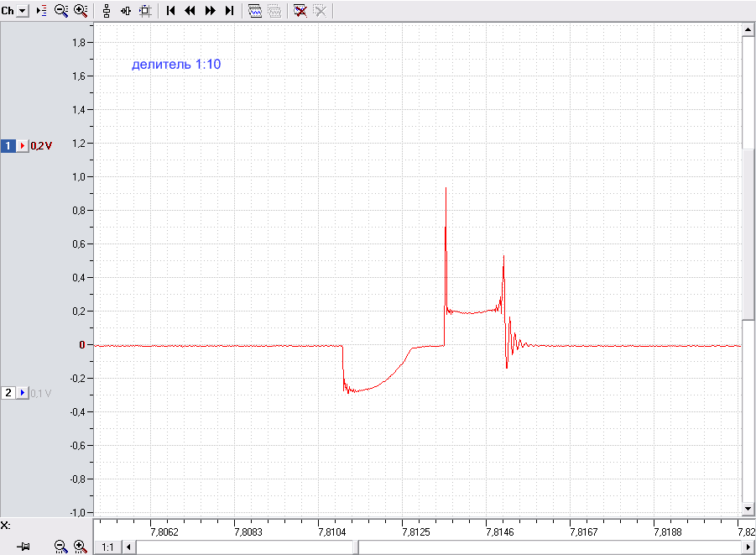
Task: Click the voltage axis label 1,0
Action: 79,176
